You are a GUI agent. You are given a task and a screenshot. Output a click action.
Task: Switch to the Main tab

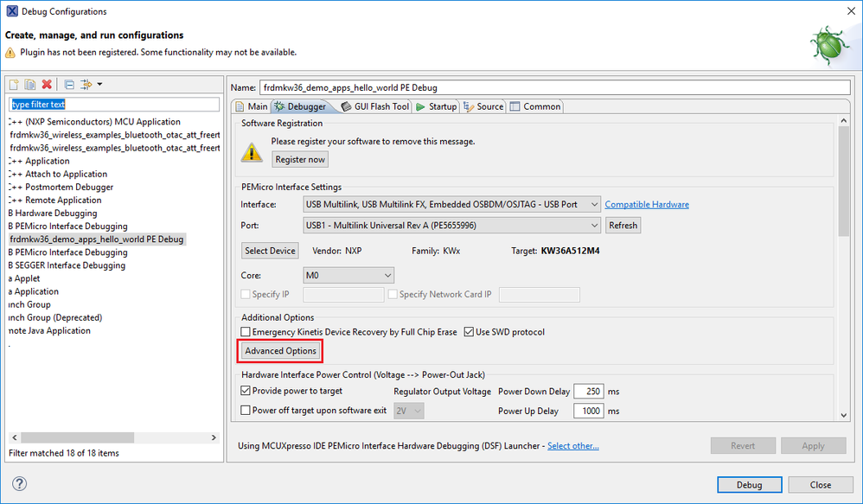coord(252,106)
